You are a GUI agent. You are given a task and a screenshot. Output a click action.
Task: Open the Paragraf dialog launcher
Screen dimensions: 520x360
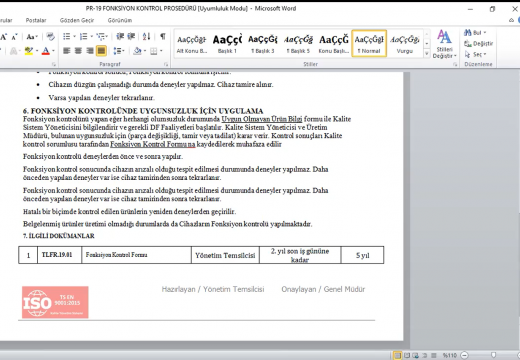(x=166, y=64)
